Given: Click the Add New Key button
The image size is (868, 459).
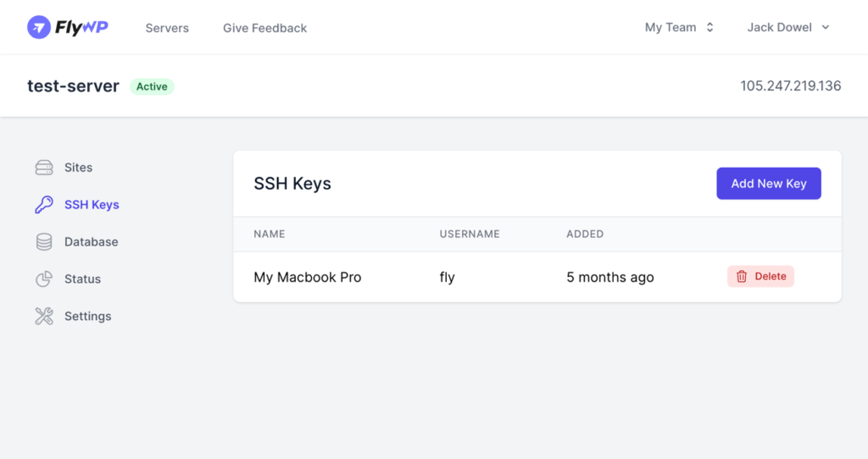Looking at the screenshot, I should [x=768, y=184].
